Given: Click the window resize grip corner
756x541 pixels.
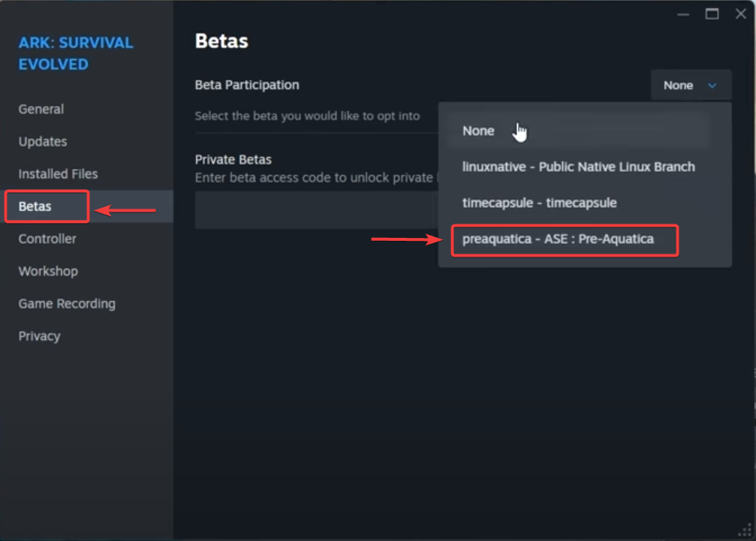Looking at the screenshot, I should tap(747, 532).
